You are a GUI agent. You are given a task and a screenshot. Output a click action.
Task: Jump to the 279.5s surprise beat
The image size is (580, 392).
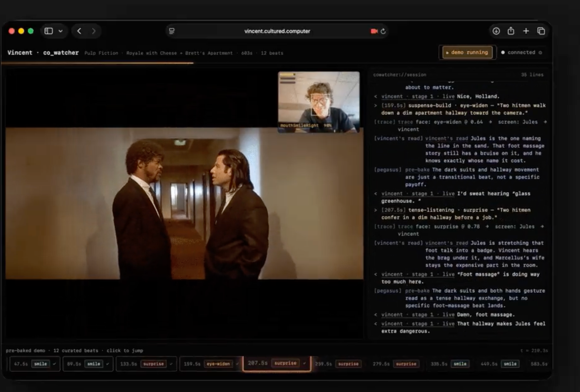tap(396, 364)
